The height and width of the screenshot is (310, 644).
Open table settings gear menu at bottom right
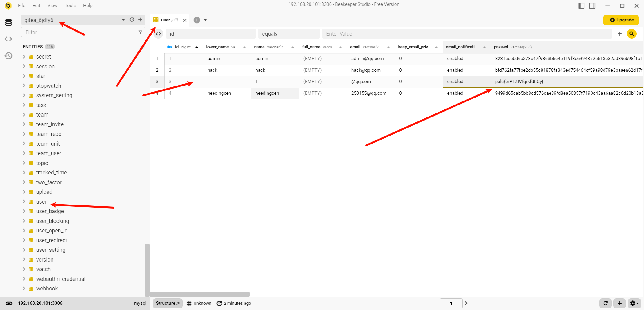click(x=634, y=303)
